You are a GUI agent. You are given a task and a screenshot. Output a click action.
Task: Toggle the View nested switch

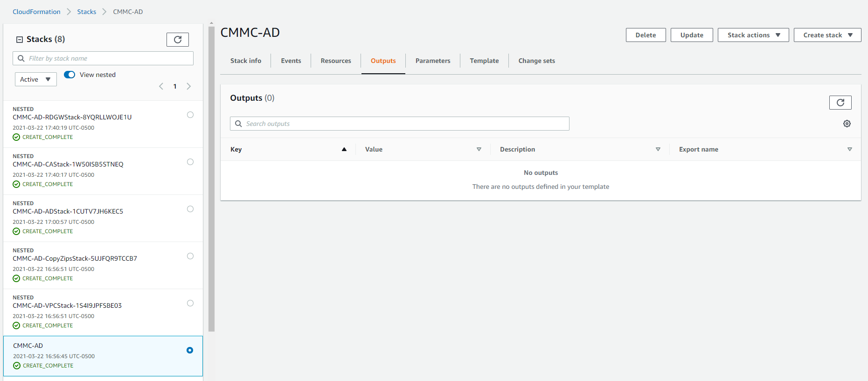click(69, 75)
